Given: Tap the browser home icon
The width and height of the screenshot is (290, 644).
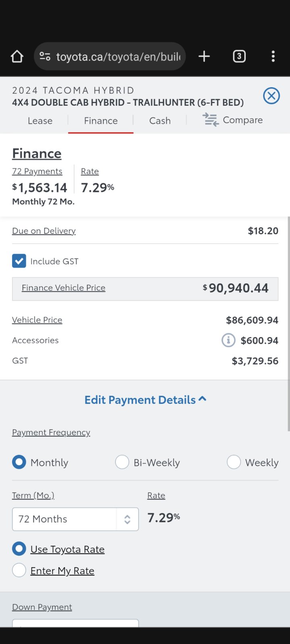Looking at the screenshot, I should coord(17,56).
